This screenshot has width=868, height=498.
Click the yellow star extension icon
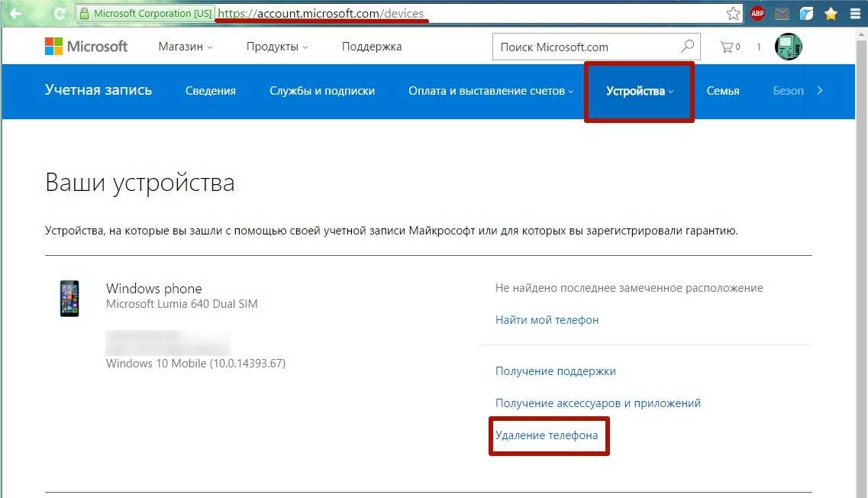(831, 14)
